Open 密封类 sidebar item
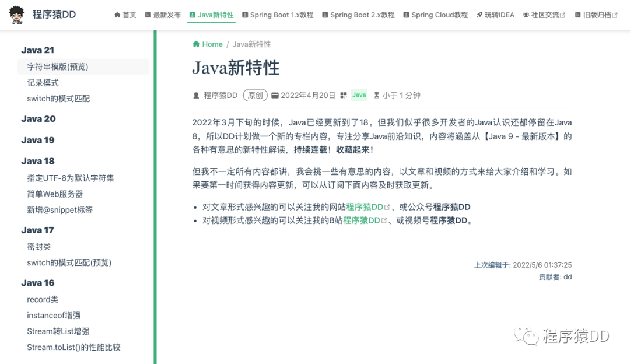The image size is (630, 364). pyautogui.click(x=39, y=247)
